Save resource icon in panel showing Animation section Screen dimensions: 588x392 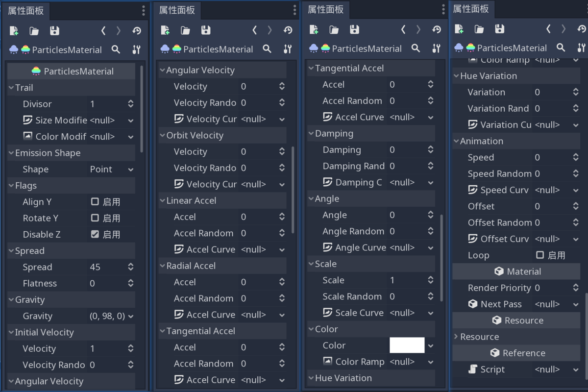pyautogui.click(x=499, y=29)
